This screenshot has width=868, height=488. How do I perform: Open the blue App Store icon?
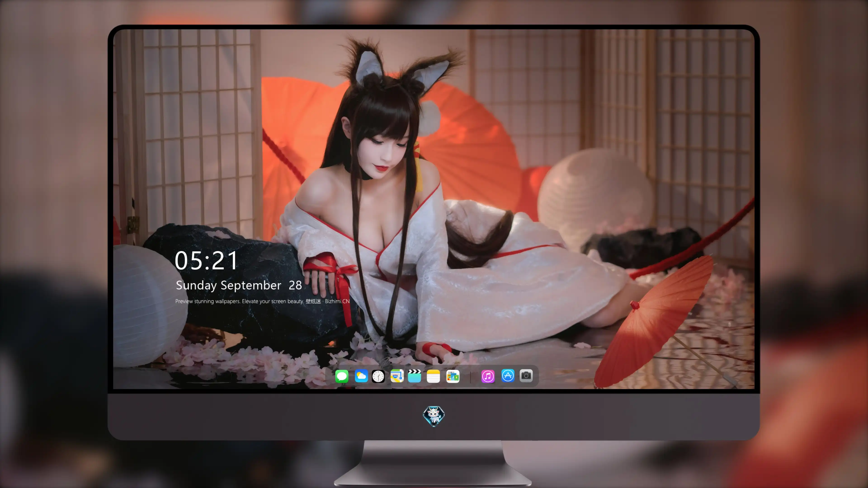[508, 375]
